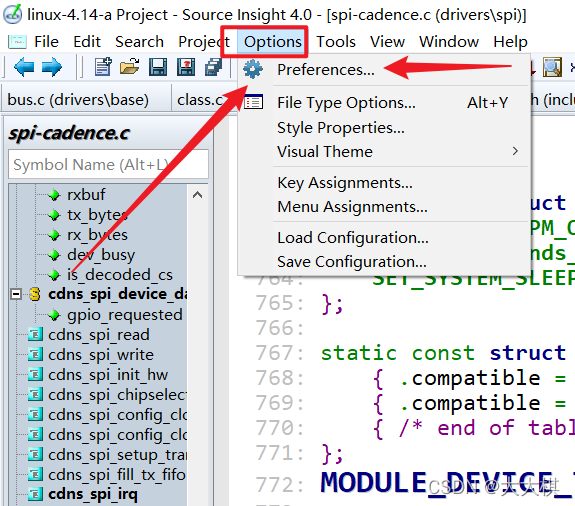Select dev_busy member in symbol list
Screen dimensions: 575x506
click(x=101, y=254)
